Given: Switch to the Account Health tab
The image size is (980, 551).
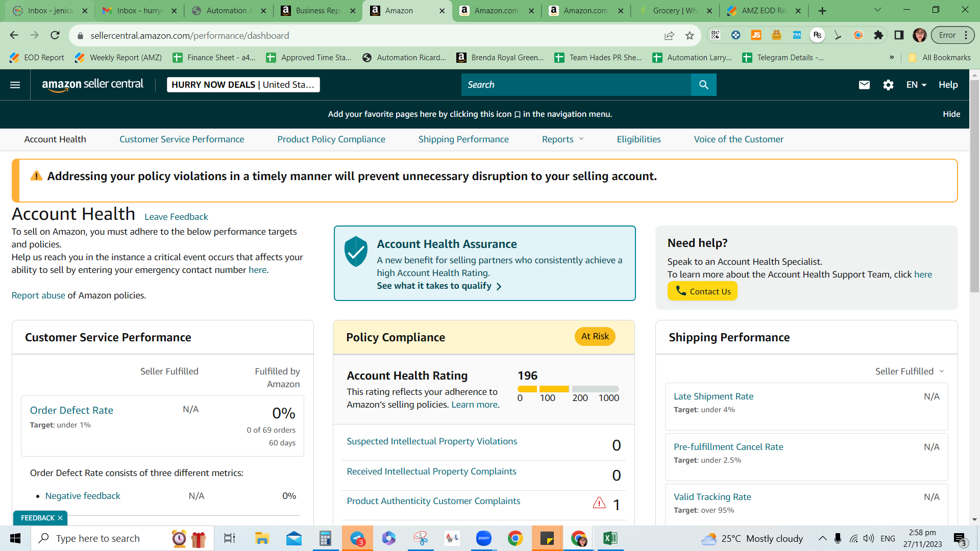Looking at the screenshot, I should click(55, 139).
